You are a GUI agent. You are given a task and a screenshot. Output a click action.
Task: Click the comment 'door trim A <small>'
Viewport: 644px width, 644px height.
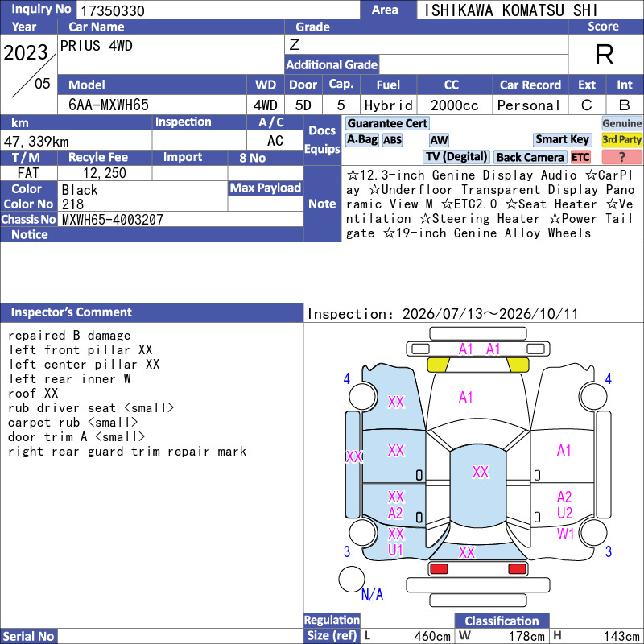click(x=76, y=436)
